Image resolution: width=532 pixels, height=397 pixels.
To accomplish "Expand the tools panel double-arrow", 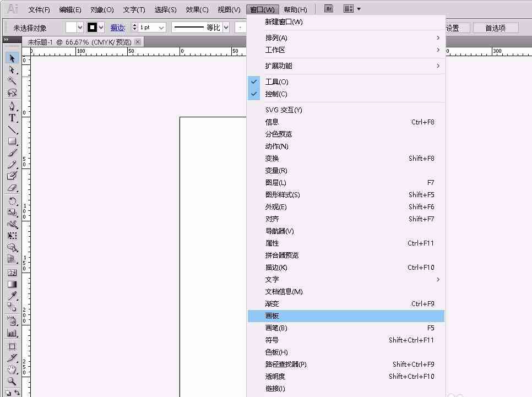I will pyautogui.click(x=6, y=39).
